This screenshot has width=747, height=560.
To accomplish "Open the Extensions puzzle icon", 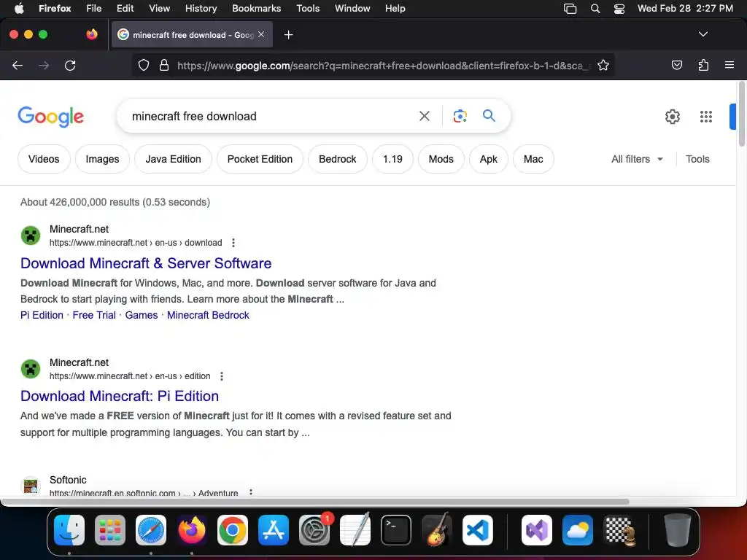I will click(703, 65).
